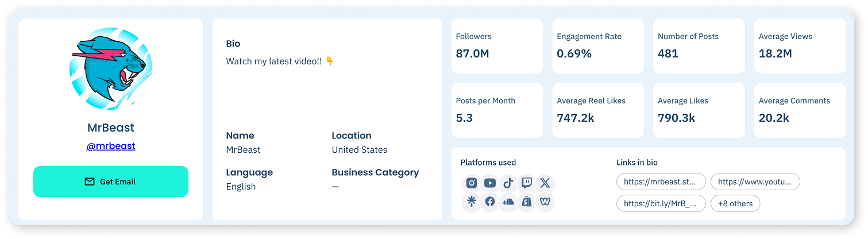Open the TikTok platform icon

[x=508, y=183]
